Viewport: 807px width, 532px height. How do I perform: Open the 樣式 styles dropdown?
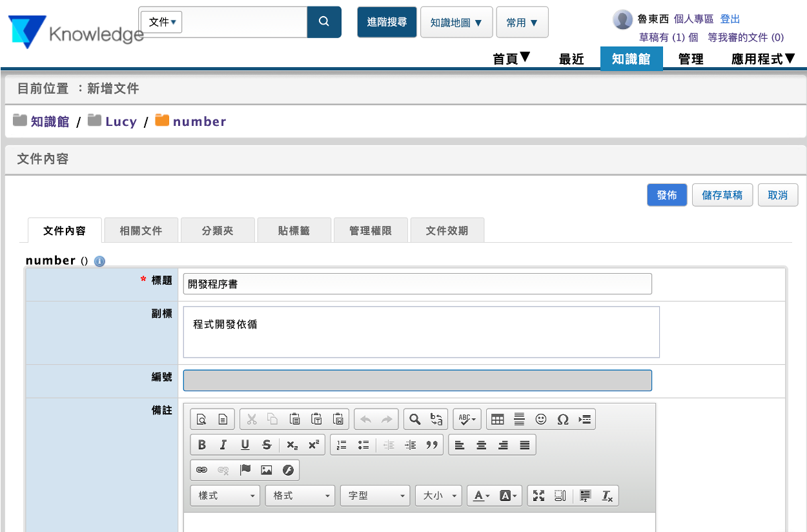(225, 495)
